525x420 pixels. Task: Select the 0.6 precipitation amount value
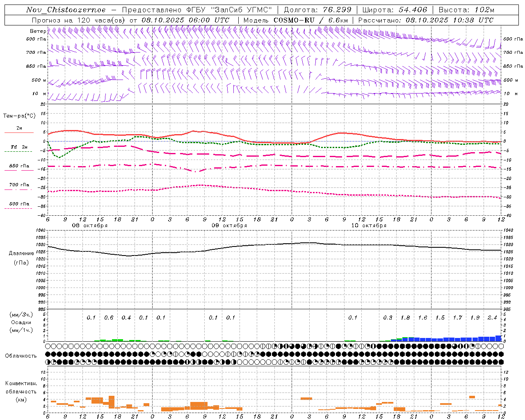tap(109, 317)
